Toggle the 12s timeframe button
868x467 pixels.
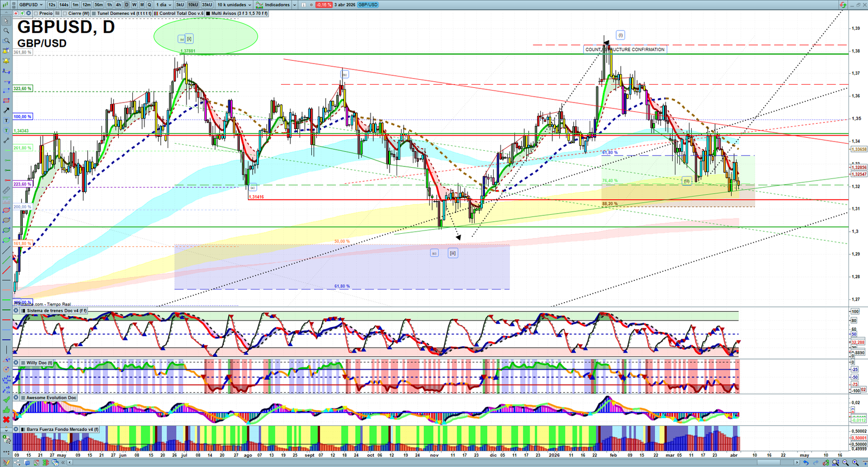click(x=52, y=4)
